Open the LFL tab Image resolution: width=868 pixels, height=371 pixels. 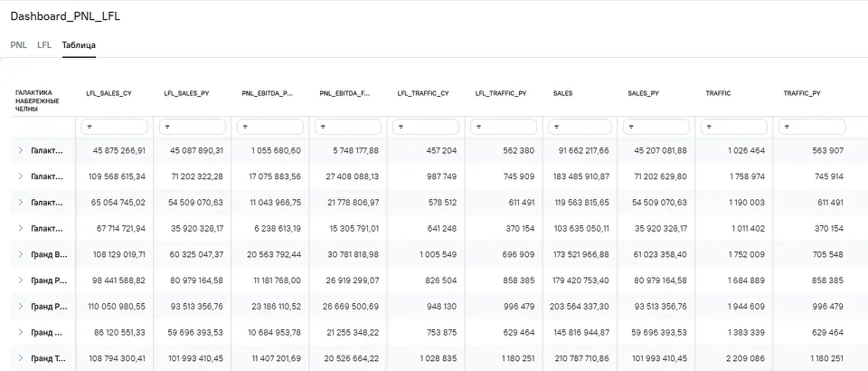(x=44, y=44)
